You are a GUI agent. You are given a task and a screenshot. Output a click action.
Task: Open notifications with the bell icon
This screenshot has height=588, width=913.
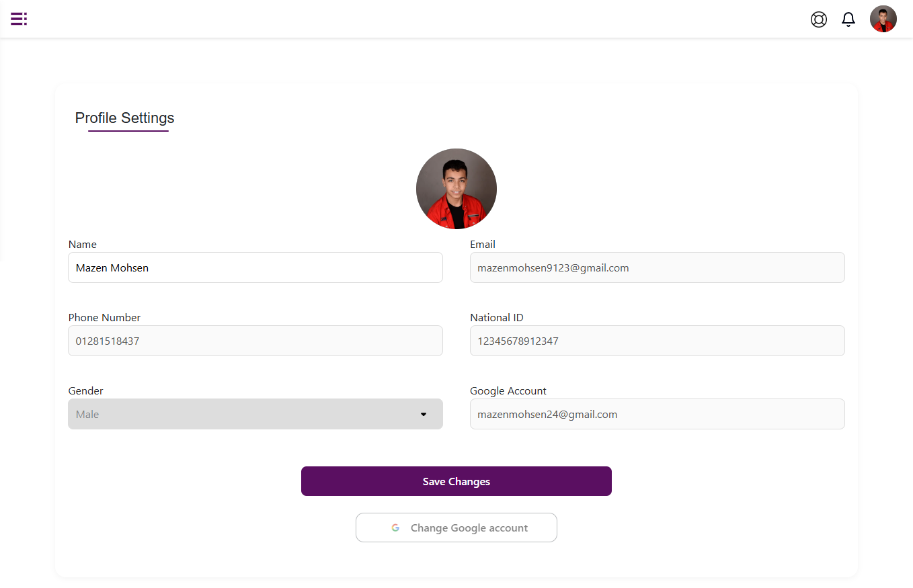(x=848, y=19)
